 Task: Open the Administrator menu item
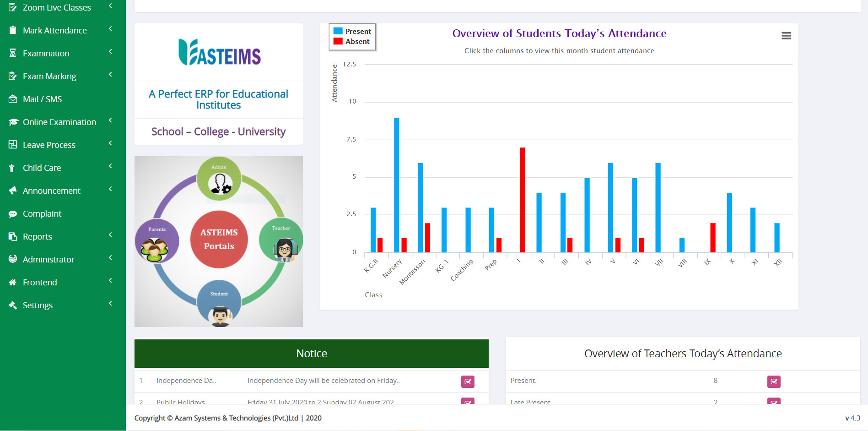(49, 259)
